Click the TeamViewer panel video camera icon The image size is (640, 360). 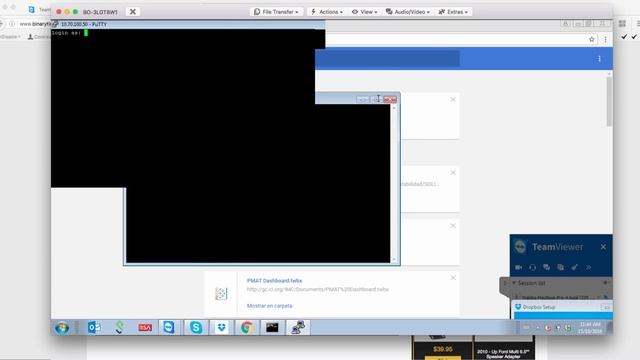519,267
